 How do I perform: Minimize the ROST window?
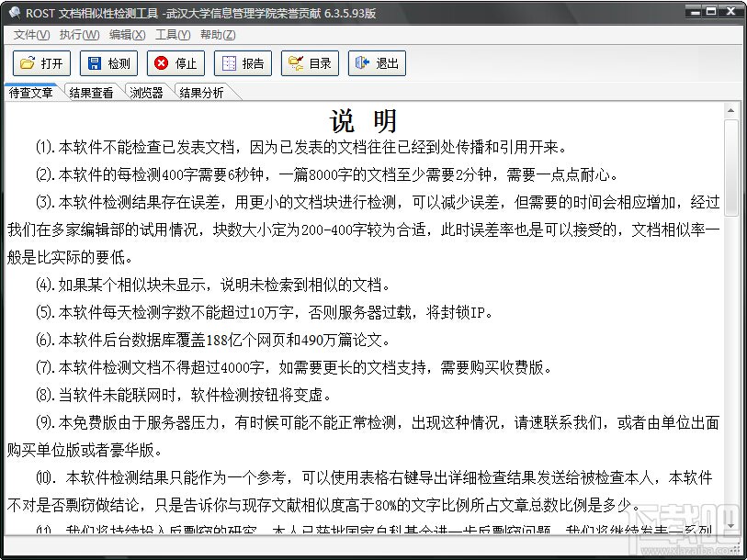coord(695,12)
